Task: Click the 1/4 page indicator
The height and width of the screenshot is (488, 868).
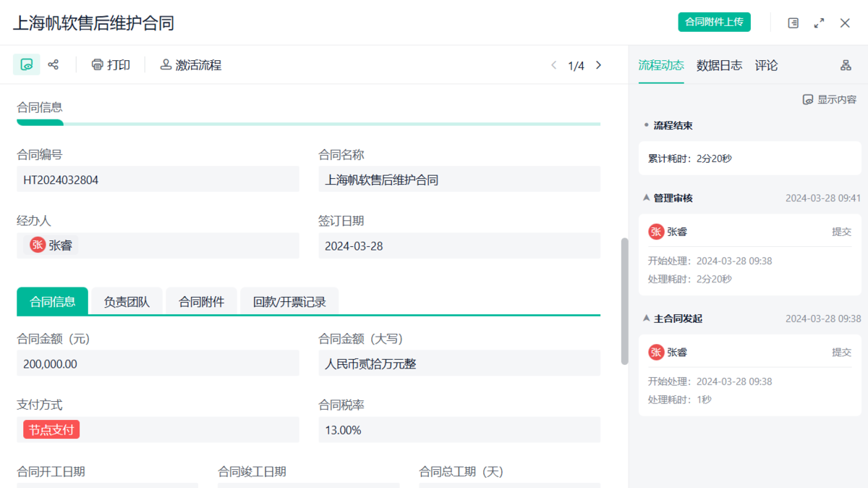Action: [576, 65]
